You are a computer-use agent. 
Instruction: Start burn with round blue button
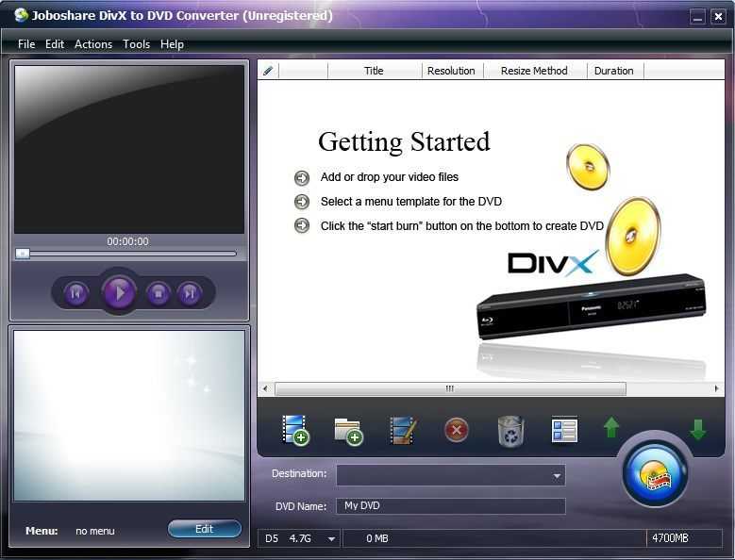coord(655,473)
